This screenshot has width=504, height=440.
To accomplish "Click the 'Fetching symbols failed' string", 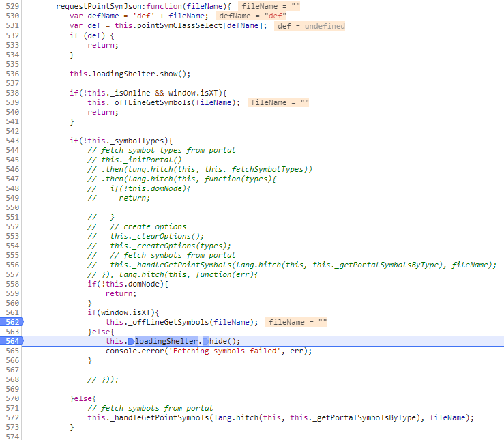I will tap(224, 351).
